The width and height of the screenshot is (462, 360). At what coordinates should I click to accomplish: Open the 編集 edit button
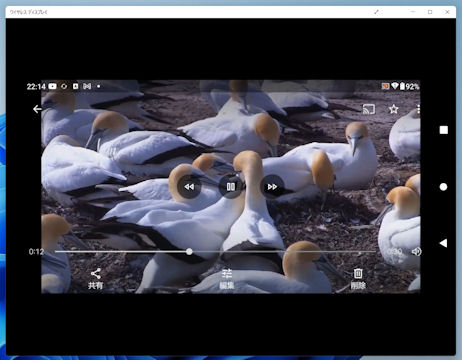tap(227, 279)
